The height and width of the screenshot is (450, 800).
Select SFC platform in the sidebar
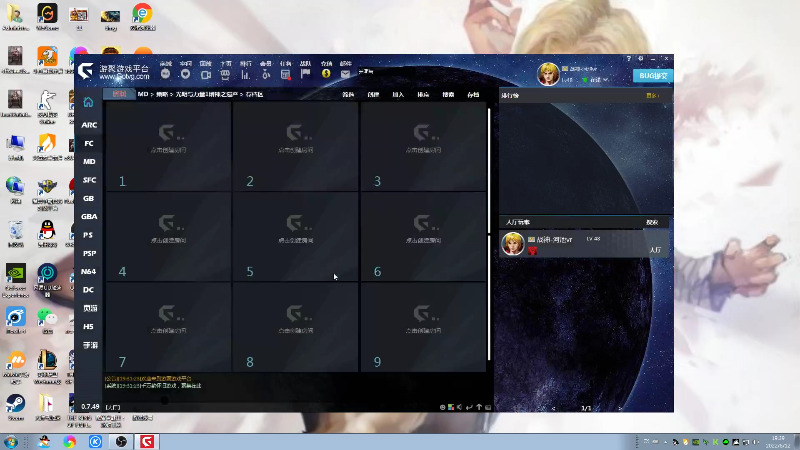(89, 180)
